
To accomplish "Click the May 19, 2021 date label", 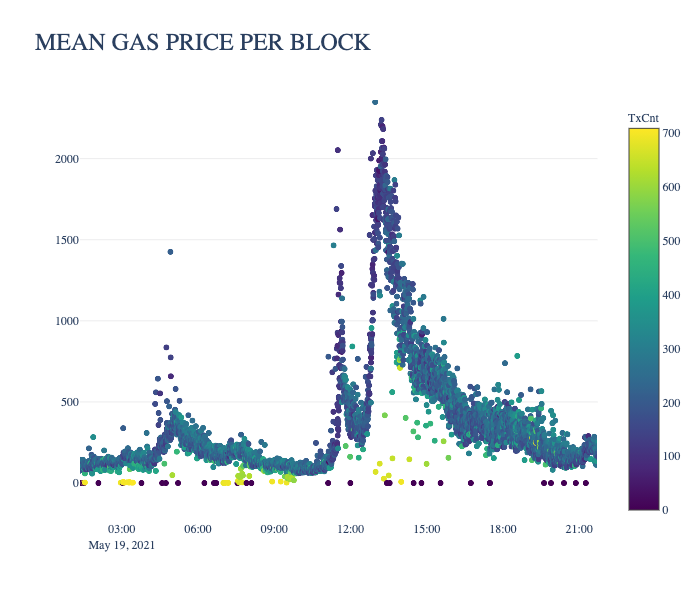I will pyautogui.click(x=121, y=546).
